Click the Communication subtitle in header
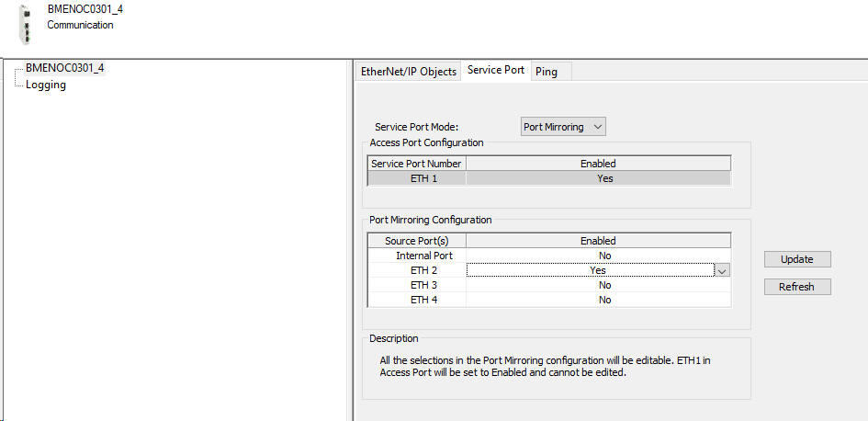 coord(80,25)
